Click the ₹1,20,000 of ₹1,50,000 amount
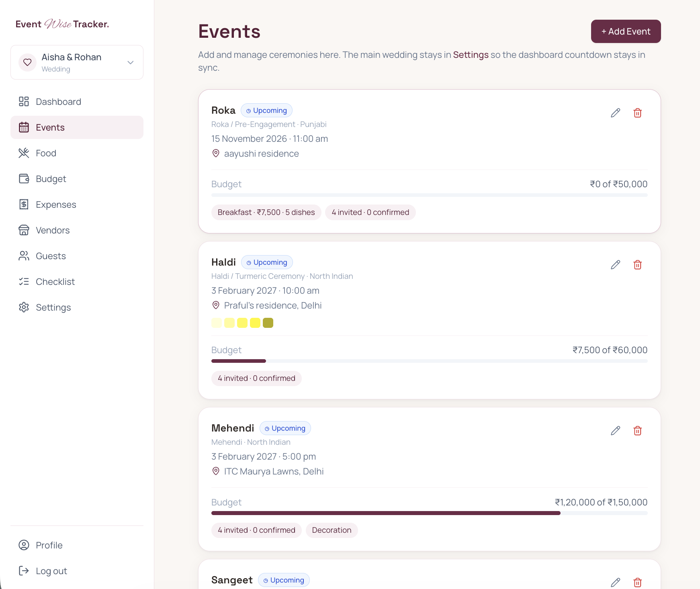The image size is (700, 589). [x=601, y=502]
